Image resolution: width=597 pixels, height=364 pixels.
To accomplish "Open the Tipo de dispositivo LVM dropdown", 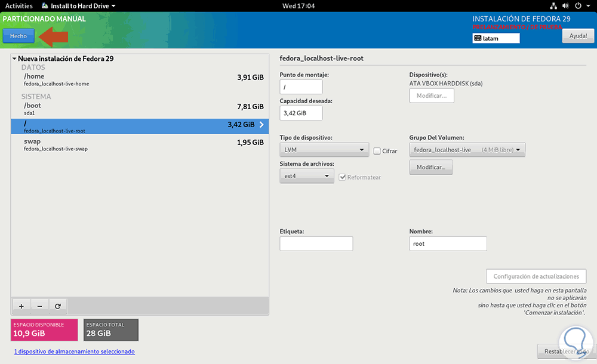I will [324, 150].
